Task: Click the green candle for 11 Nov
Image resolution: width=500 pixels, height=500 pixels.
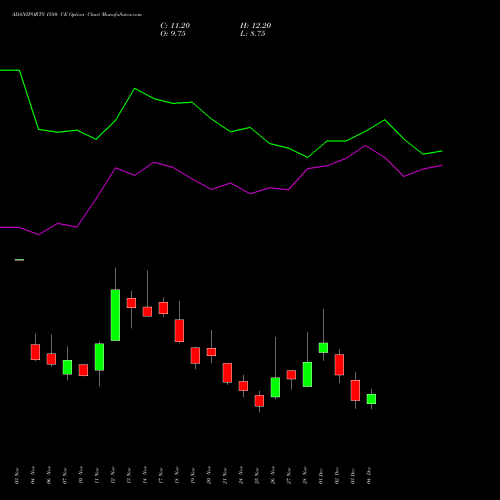Action: (x=99, y=357)
